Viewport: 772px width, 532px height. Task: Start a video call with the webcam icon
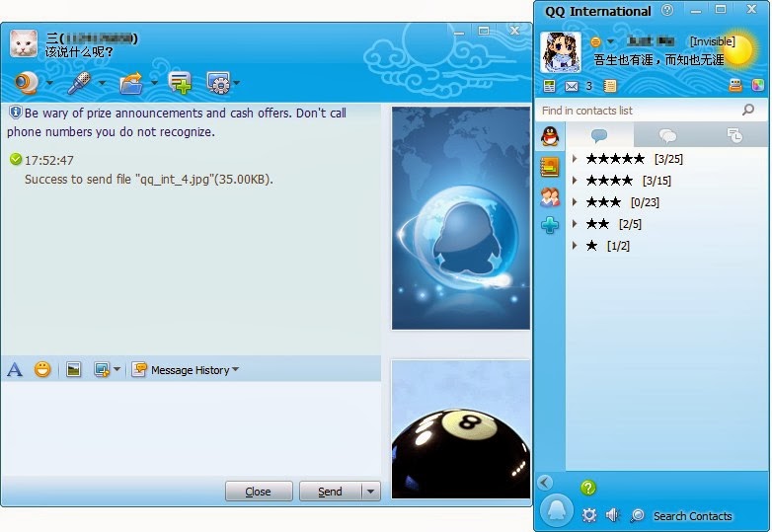(27, 83)
